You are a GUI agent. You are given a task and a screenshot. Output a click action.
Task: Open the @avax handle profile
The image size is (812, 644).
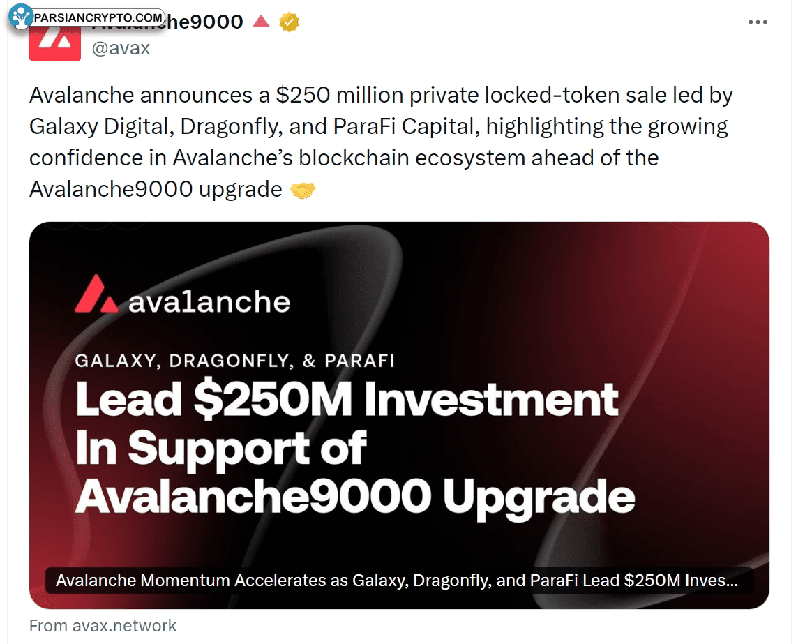[x=121, y=47]
